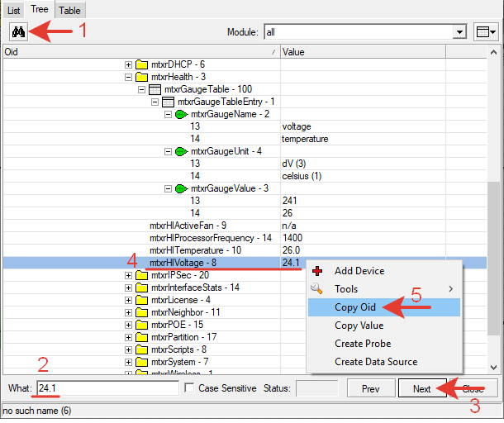The height and width of the screenshot is (423, 504).
Task: Expand the mtxrDHCP tree node
Action: point(129,64)
